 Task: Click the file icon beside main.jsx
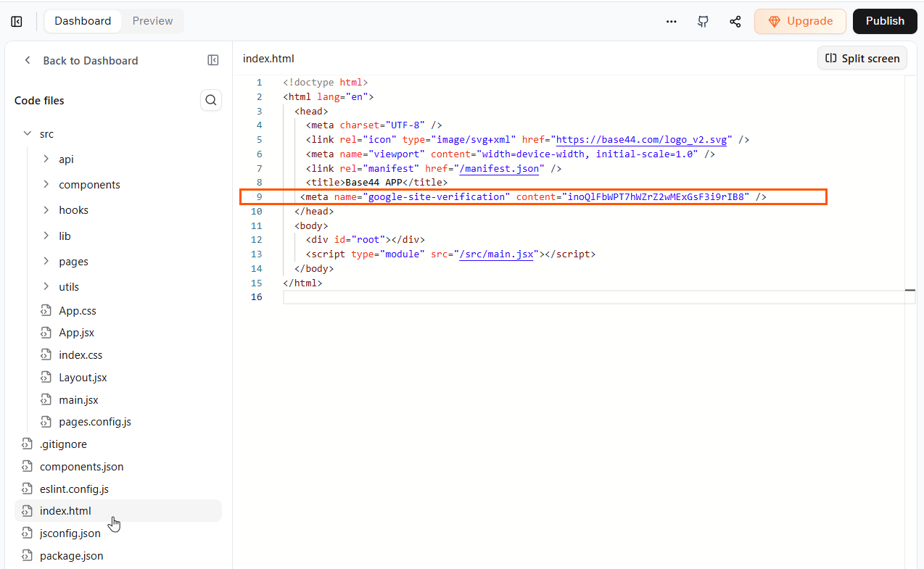[x=46, y=400]
